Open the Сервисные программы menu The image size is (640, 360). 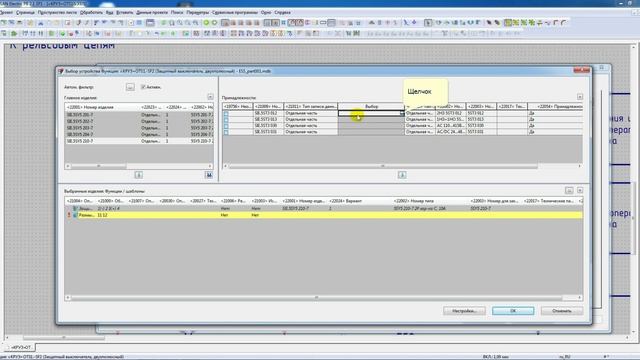(x=235, y=13)
